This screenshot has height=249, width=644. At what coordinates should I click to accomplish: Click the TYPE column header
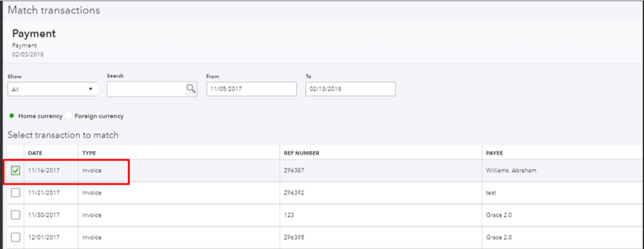[x=89, y=154]
